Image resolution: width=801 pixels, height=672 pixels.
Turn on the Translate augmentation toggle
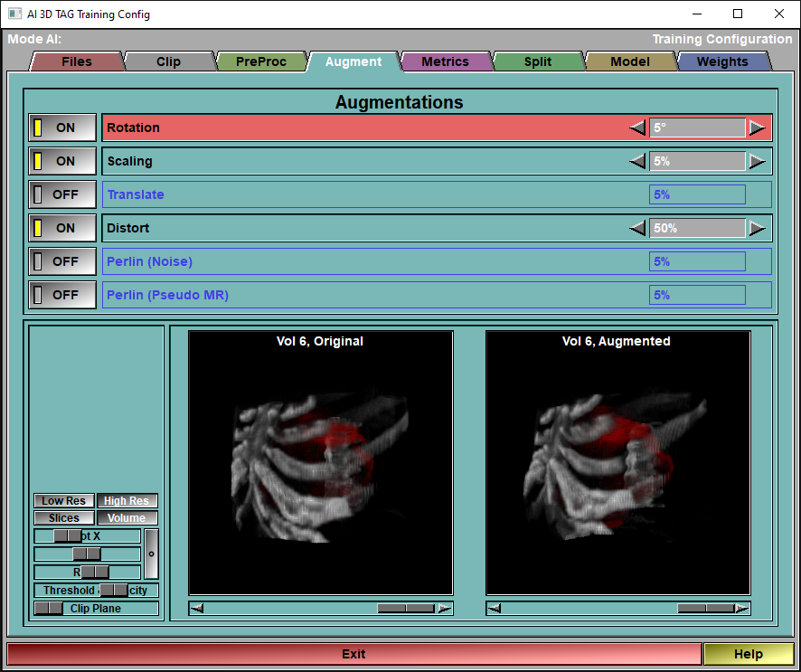click(62, 194)
